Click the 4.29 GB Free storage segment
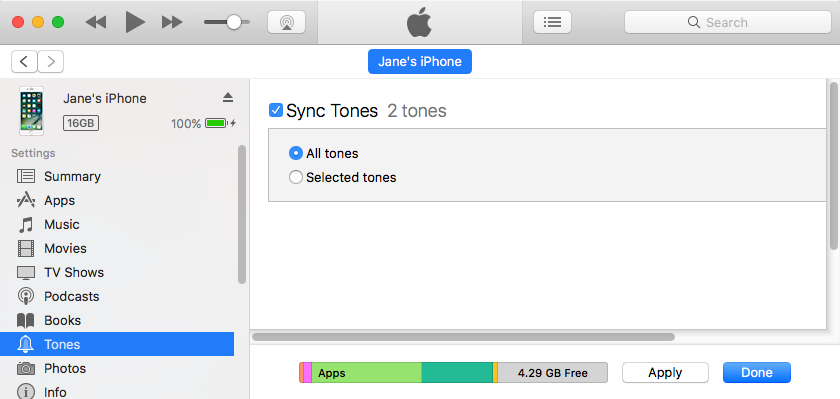840x399 pixels. pos(553,373)
